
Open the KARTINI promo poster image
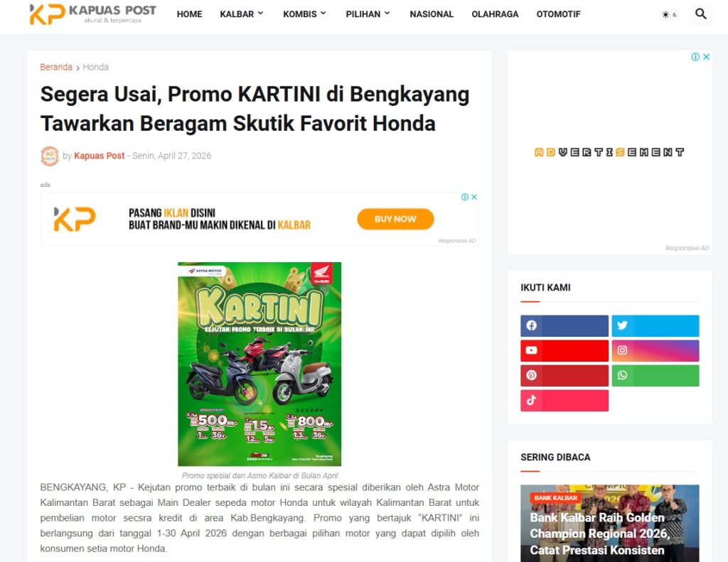(259, 364)
